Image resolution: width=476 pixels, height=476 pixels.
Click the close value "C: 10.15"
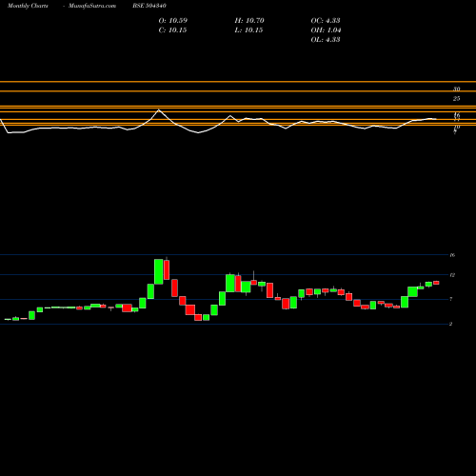pyautogui.click(x=172, y=30)
